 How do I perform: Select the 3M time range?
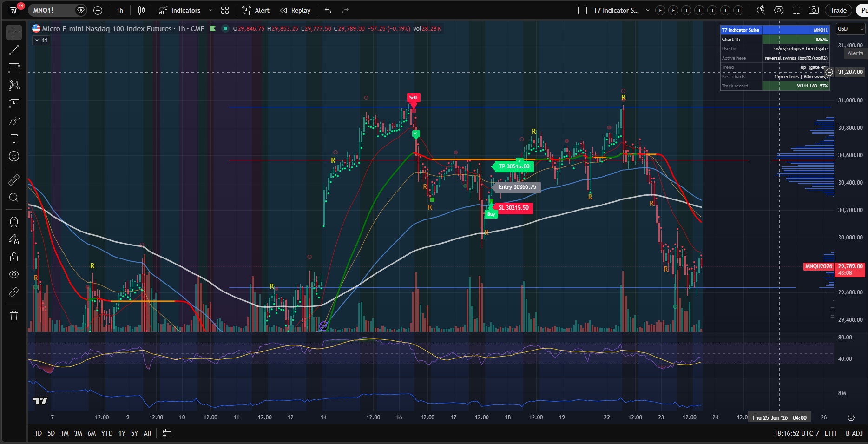pos(78,433)
